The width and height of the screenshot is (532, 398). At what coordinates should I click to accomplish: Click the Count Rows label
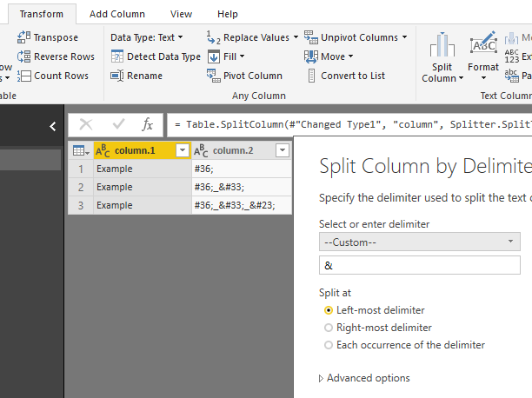pos(61,76)
